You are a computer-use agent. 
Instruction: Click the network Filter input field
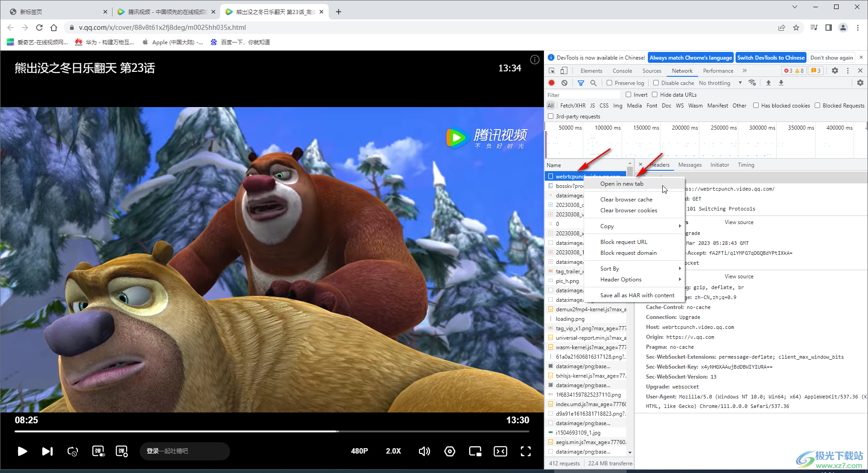point(582,95)
